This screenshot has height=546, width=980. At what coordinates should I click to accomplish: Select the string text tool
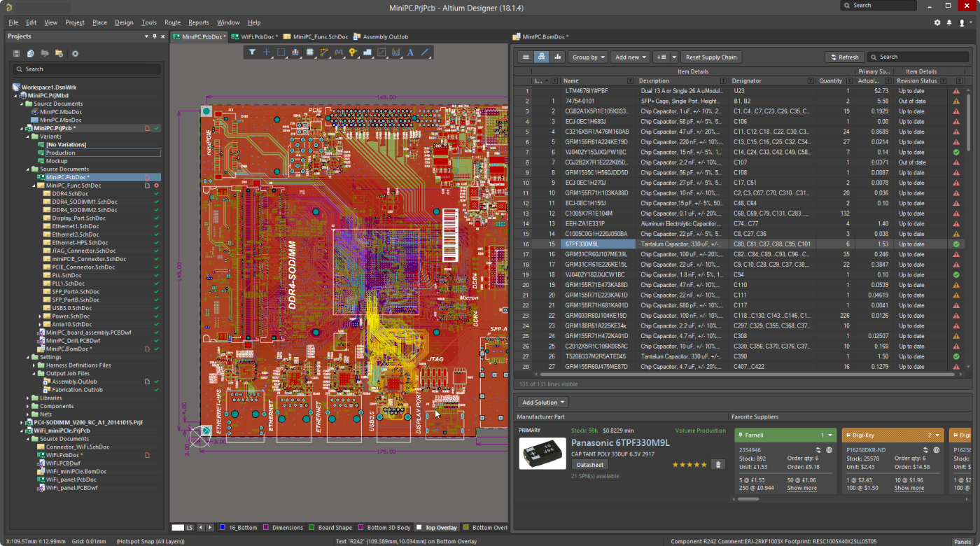click(411, 52)
